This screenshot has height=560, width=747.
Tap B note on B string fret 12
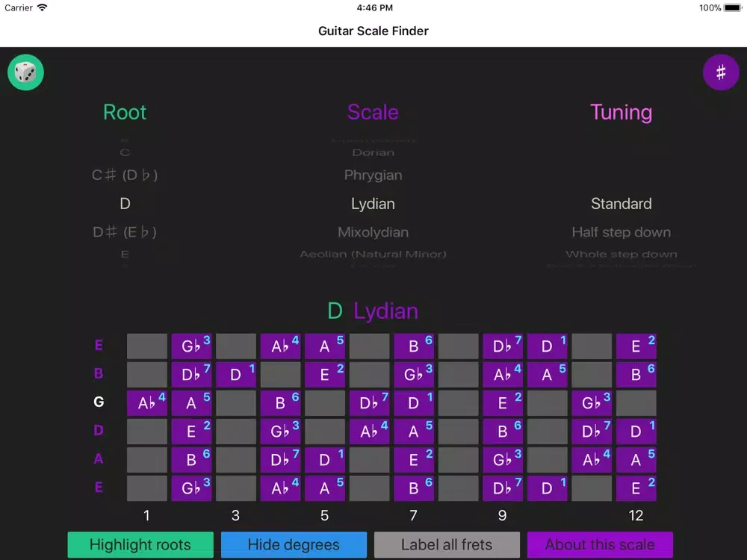[636, 375]
